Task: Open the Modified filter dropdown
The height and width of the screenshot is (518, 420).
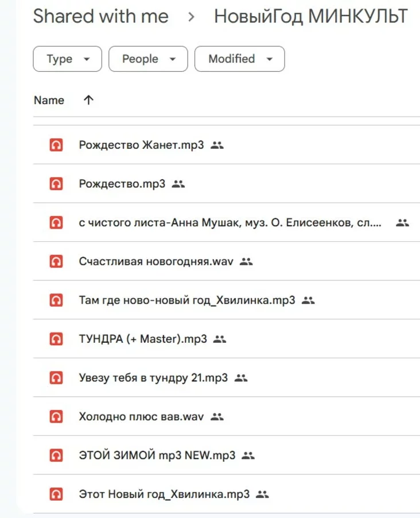Action: pyautogui.click(x=239, y=59)
